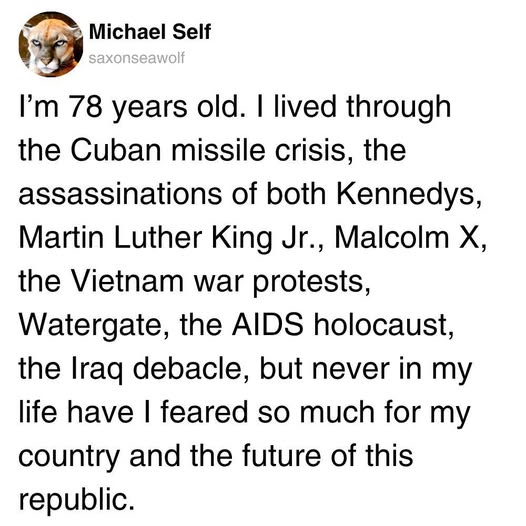Image resolution: width=526 pixels, height=526 pixels.
Task: Click the saxonseawolf username handle
Action: [137, 58]
